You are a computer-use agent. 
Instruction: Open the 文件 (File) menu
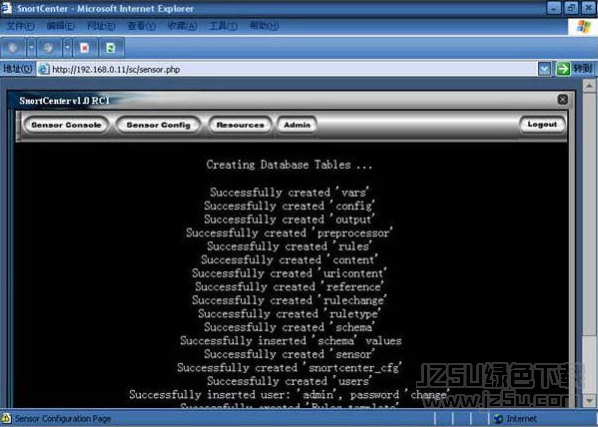[20, 26]
